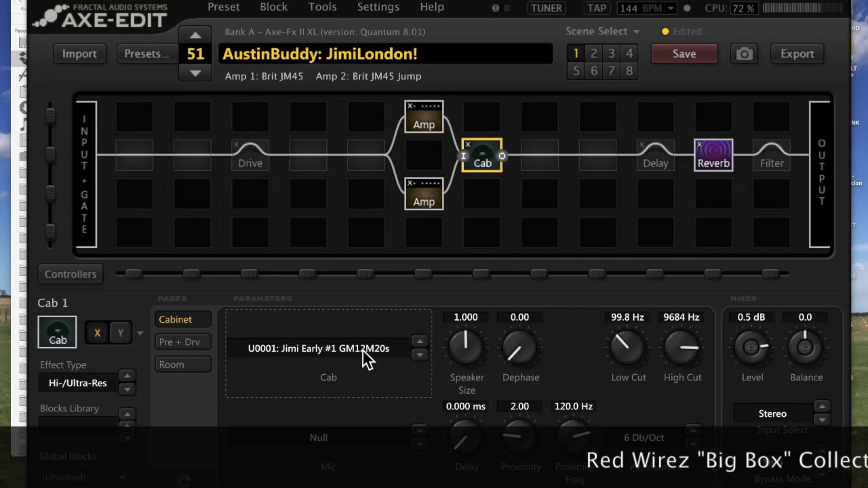
Task: Open the Scene Select dropdown
Action: [603, 31]
